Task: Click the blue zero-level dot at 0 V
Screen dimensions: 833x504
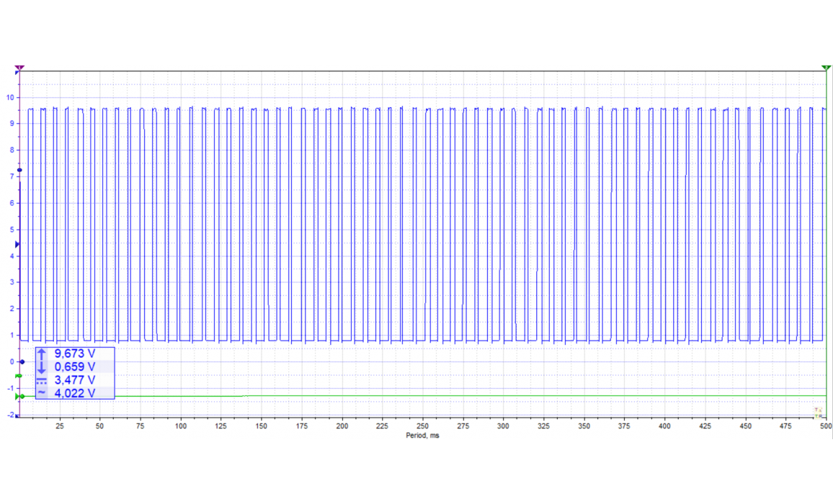Action: [22, 361]
